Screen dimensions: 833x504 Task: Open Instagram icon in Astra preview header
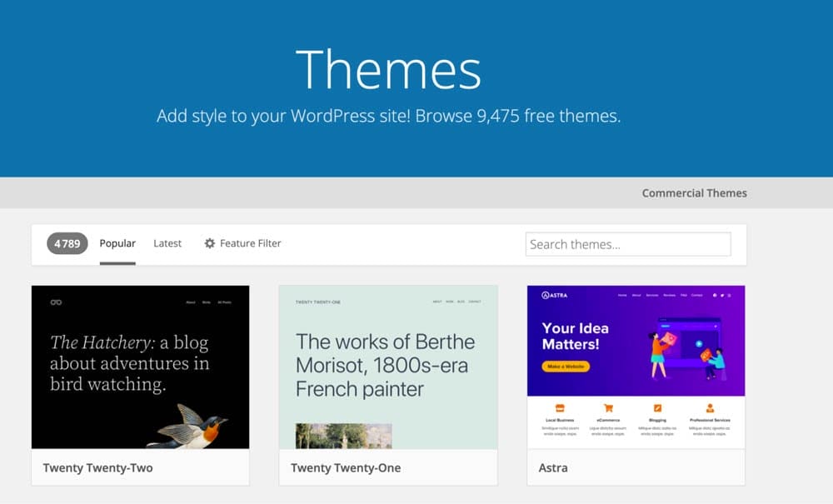coord(729,295)
